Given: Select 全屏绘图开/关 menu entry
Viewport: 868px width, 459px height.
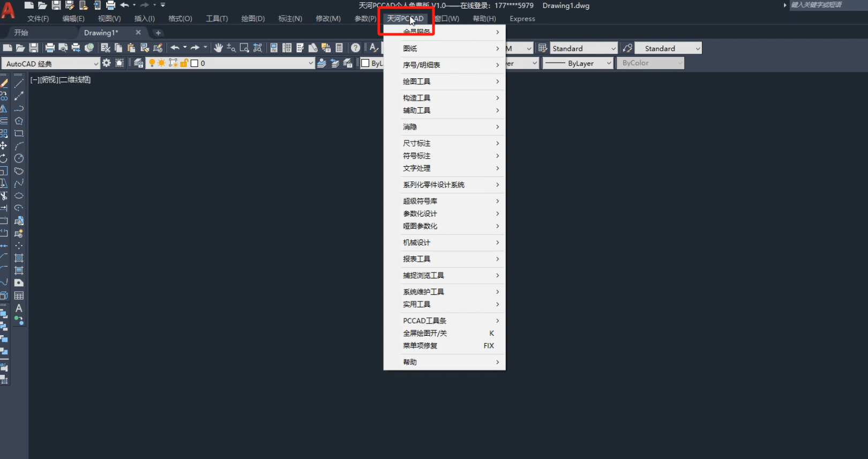Looking at the screenshot, I should 445,333.
